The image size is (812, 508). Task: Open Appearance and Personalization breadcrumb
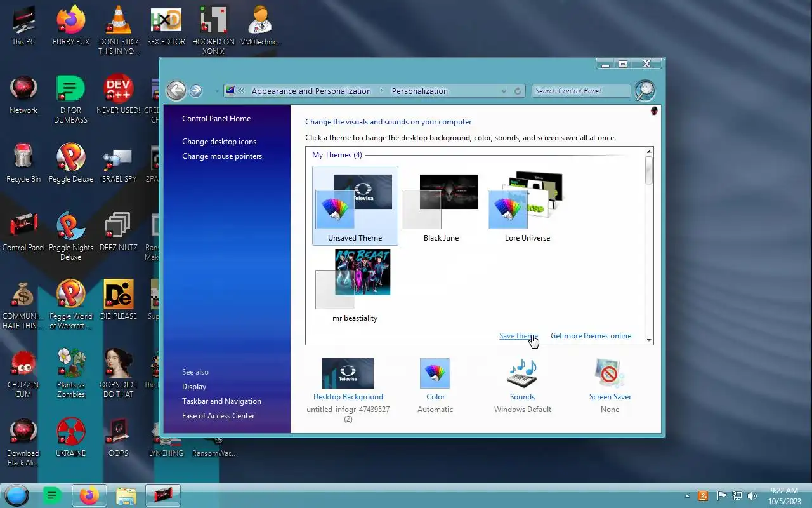pos(311,91)
